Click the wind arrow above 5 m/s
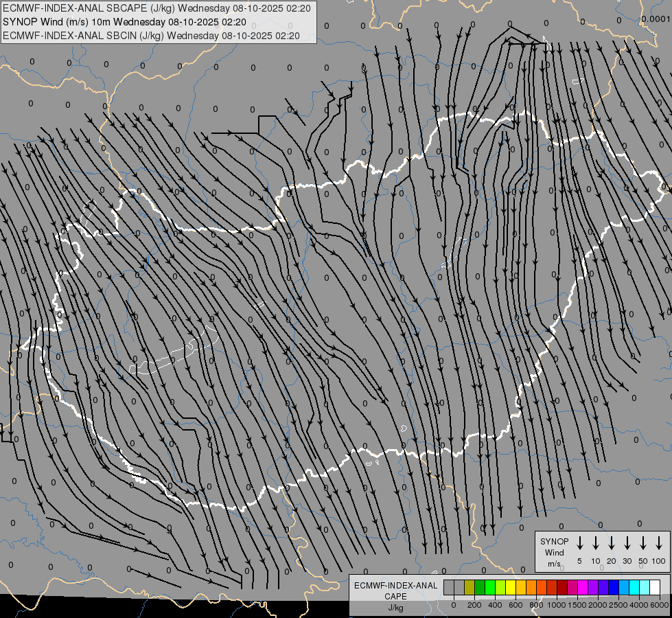The image size is (672, 618). (579, 543)
